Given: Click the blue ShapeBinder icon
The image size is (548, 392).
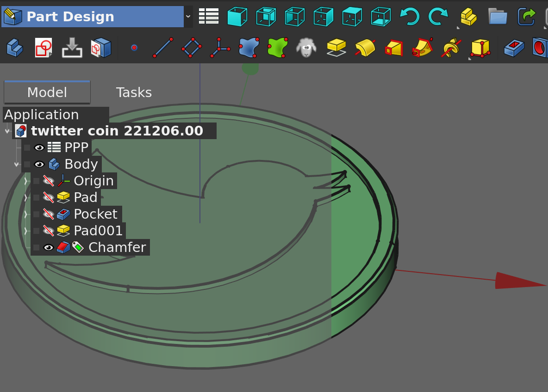Looking at the screenshot, I should coord(249,48).
